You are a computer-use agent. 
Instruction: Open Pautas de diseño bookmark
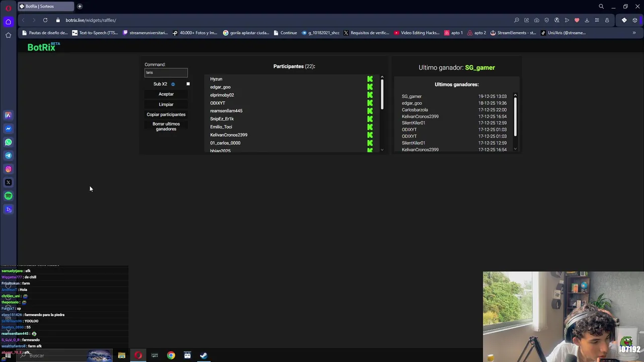coord(45,33)
